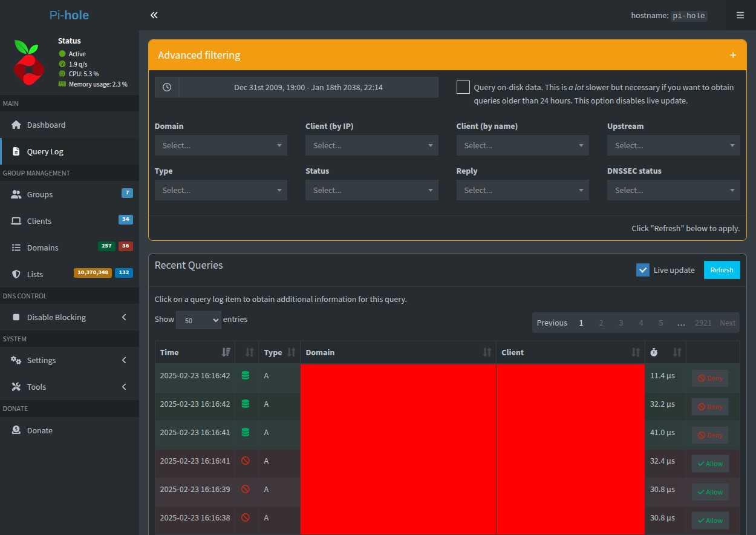The height and width of the screenshot is (535, 756).
Task: Sort by Type column arrows
Action: click(x=291, y=352)
